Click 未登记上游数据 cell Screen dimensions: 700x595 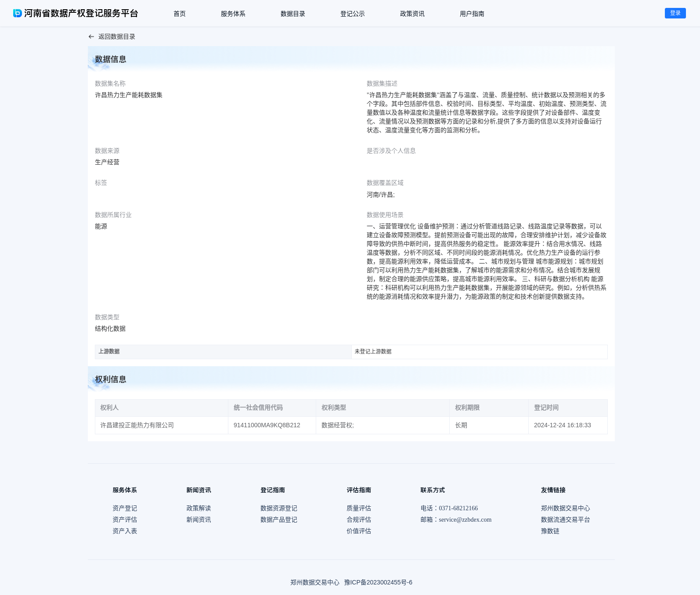480,352
